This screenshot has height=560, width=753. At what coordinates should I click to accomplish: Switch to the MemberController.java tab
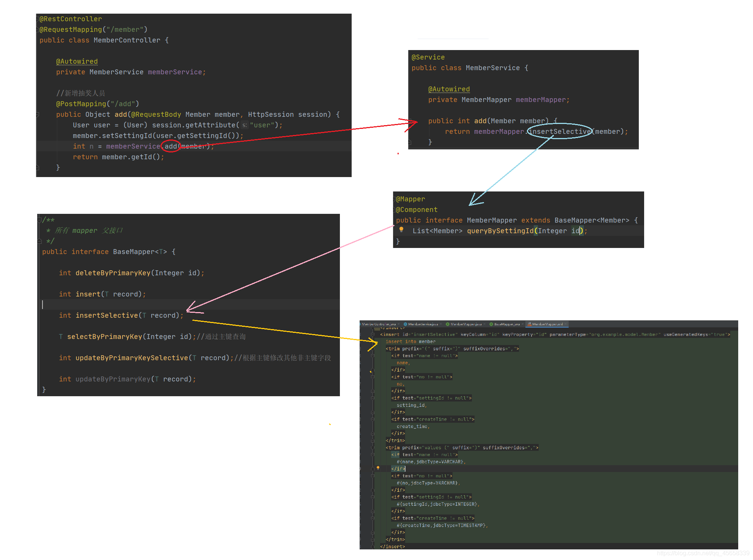pos(379,324)
